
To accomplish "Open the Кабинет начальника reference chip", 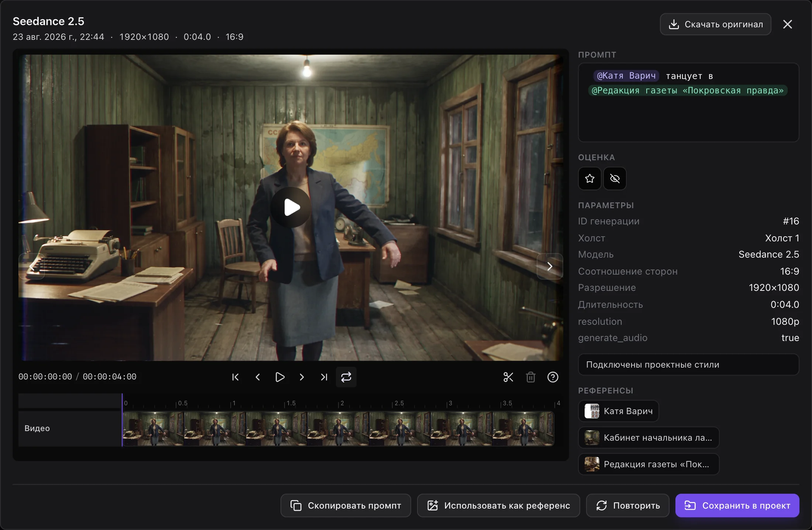I will [649, 438].
